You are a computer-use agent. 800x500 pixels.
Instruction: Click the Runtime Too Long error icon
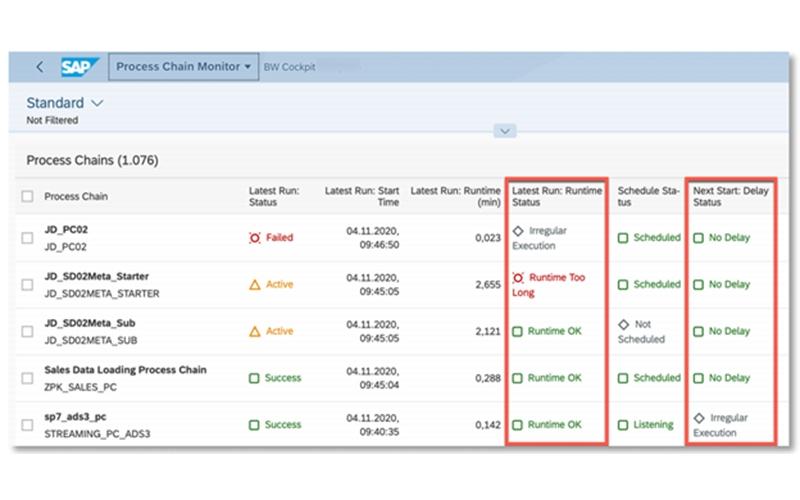pos(518,278)
